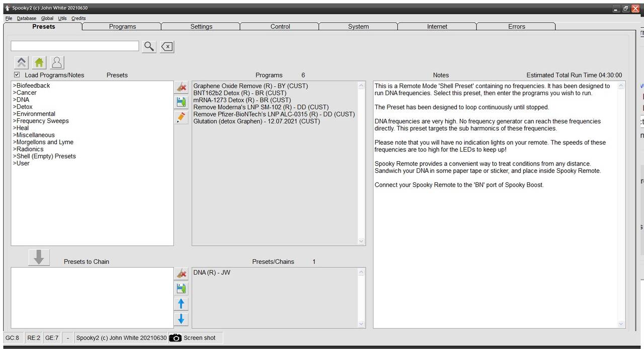Expand the >Biofeedback preset folder

[x=31, y=86]
